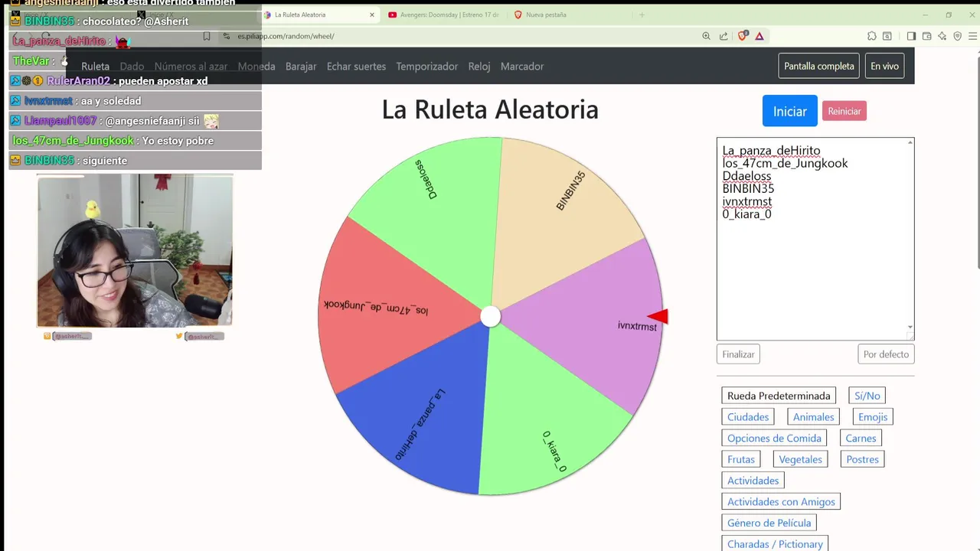Click los_47cm_de_Jungkook in the names list
The image size is (980, 551).
785,163
